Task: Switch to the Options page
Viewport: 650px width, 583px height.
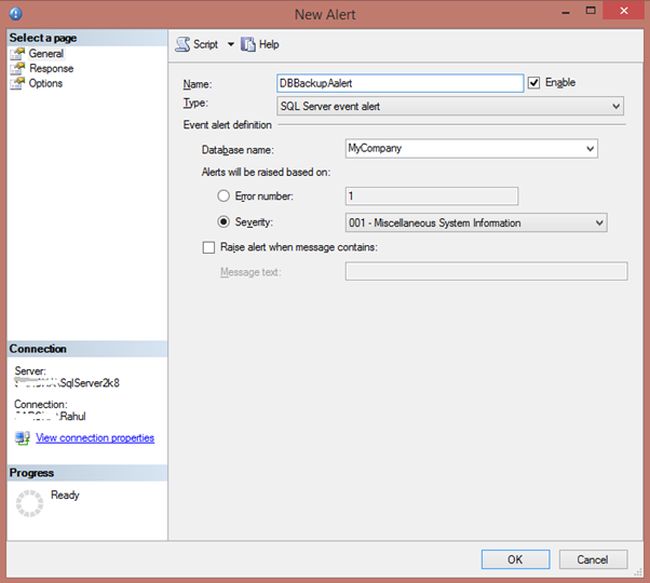Action: [x=46, y=83]
